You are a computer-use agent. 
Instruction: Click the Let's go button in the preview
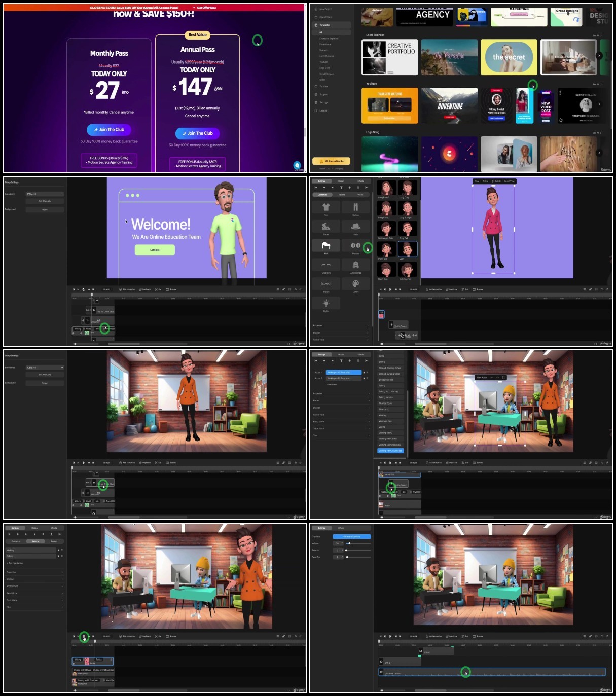click(x=155, y=250)
